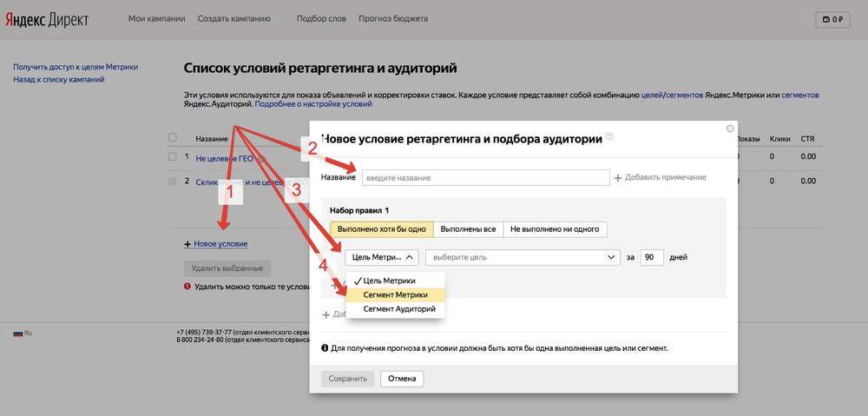Open help icon beside dialog title

pos(609,136)
